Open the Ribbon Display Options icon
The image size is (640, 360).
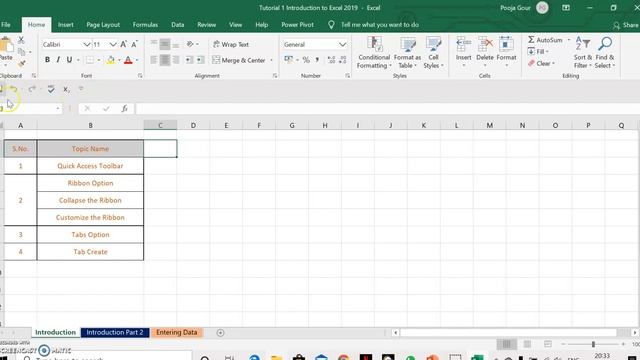pos(566,8)
